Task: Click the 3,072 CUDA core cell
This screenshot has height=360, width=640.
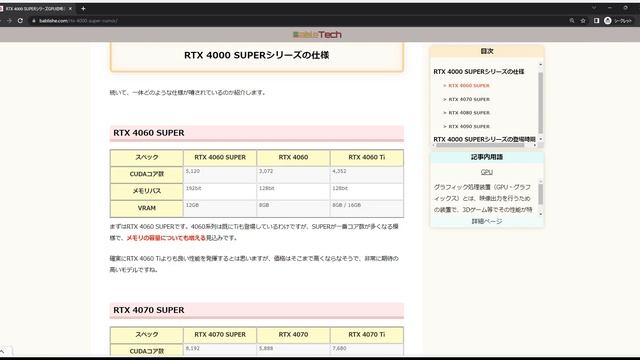Action: [x=293, y=174]
